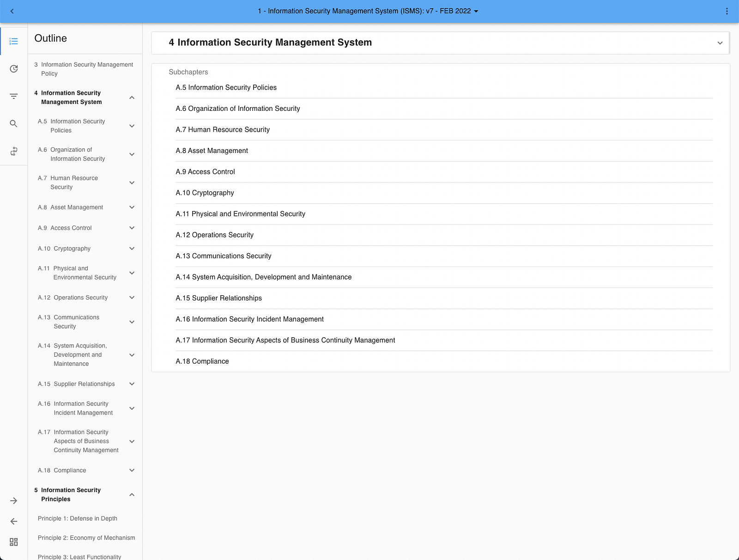This screenshot has width=739, height=560.
Task: Open the relations diagram icon in sidebar
Action: coord(14,151)
